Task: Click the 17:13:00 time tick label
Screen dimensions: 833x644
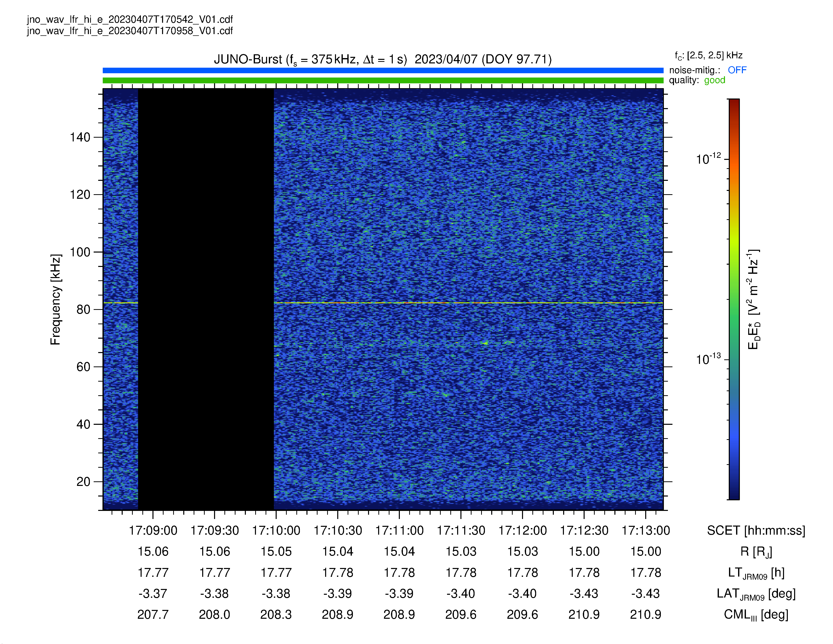Action: (646, 531)
